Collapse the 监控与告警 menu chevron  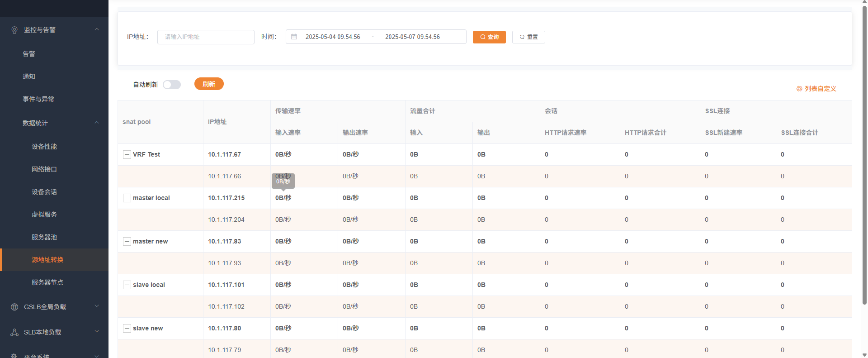(96, 29)
